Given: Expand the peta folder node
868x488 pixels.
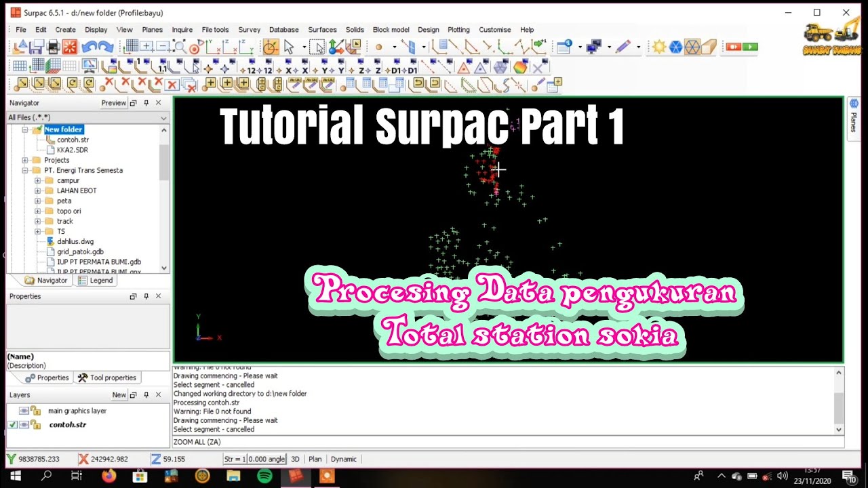Looking at the screenshot, I should coord(38,201).
